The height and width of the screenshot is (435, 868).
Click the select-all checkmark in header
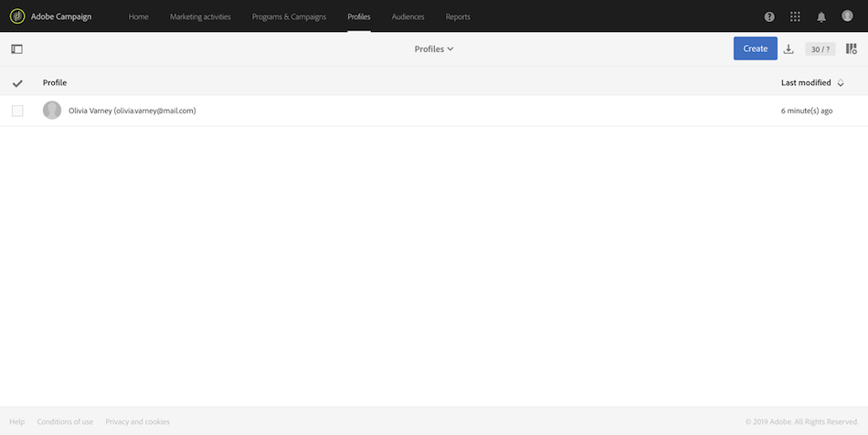[x=17, y=83]
